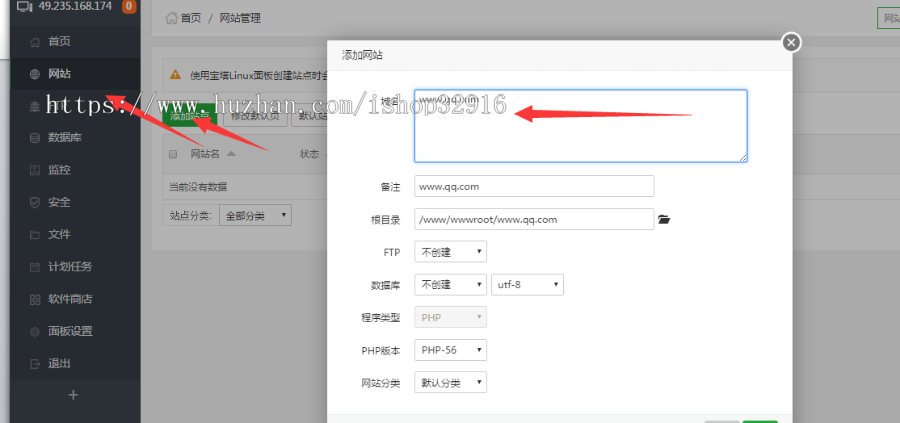Click the home icon beside 首页 sidebar item

click(x=35, y=41)
